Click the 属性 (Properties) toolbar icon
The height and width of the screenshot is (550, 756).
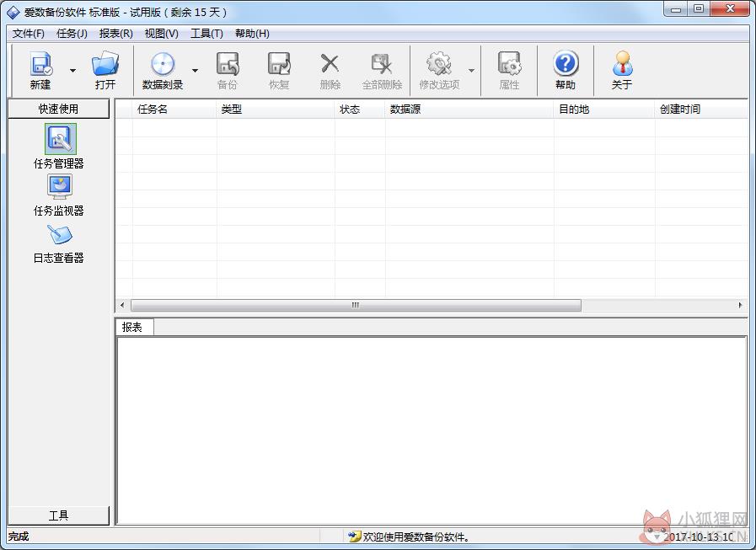click(509, 64)
